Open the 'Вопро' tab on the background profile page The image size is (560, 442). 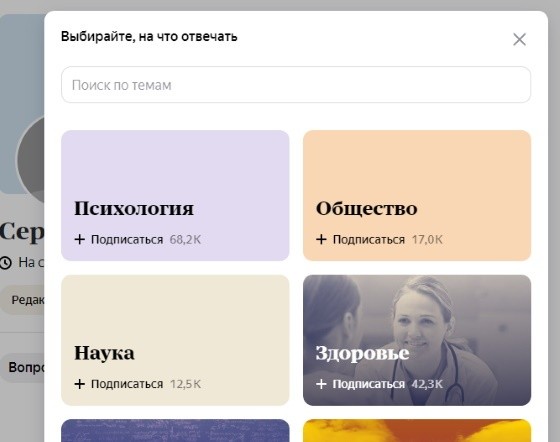(22, 368)
